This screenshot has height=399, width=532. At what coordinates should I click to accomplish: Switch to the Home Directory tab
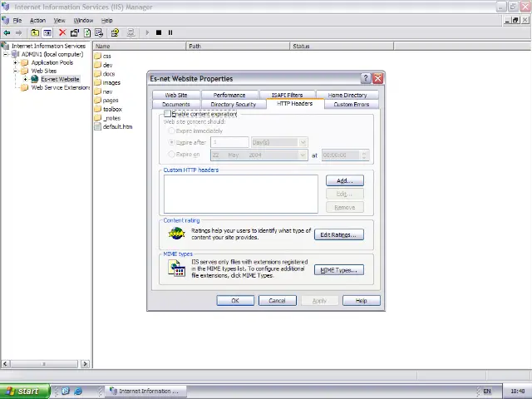pyautogui.click(x=347, y=95)
